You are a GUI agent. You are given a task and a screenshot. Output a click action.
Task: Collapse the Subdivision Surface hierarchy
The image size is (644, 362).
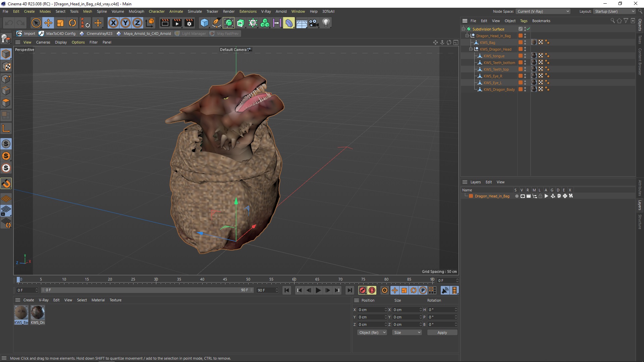[463, 29]
